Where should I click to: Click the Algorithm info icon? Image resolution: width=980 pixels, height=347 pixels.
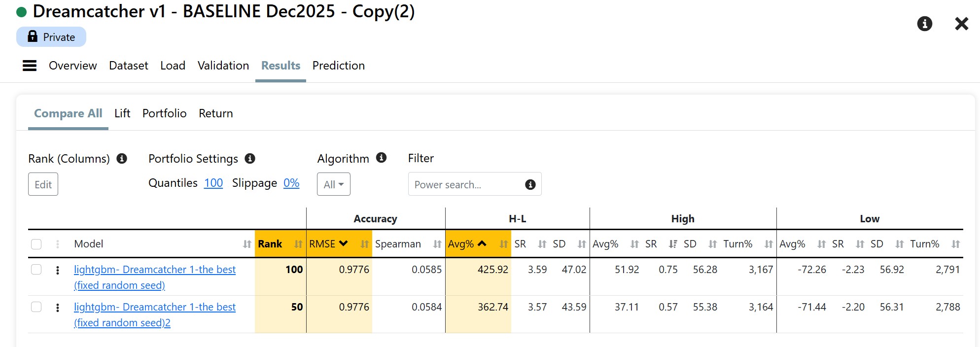pos(381,158)
